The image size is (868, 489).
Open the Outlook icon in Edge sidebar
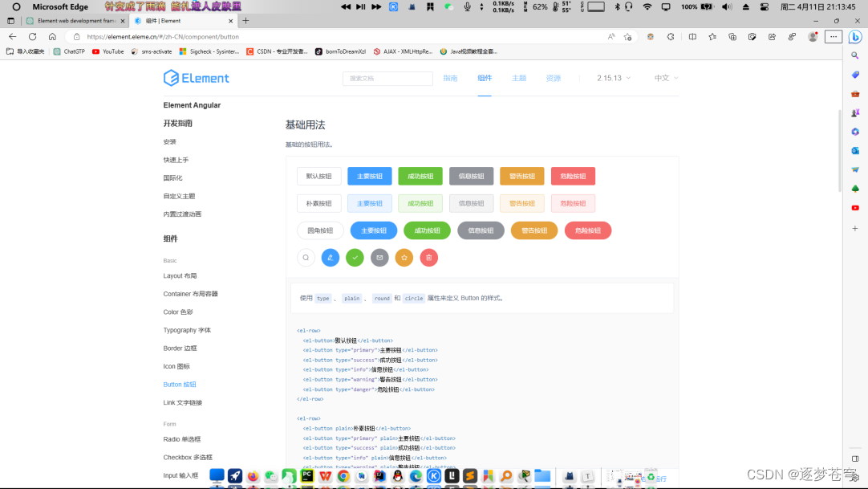855,150
